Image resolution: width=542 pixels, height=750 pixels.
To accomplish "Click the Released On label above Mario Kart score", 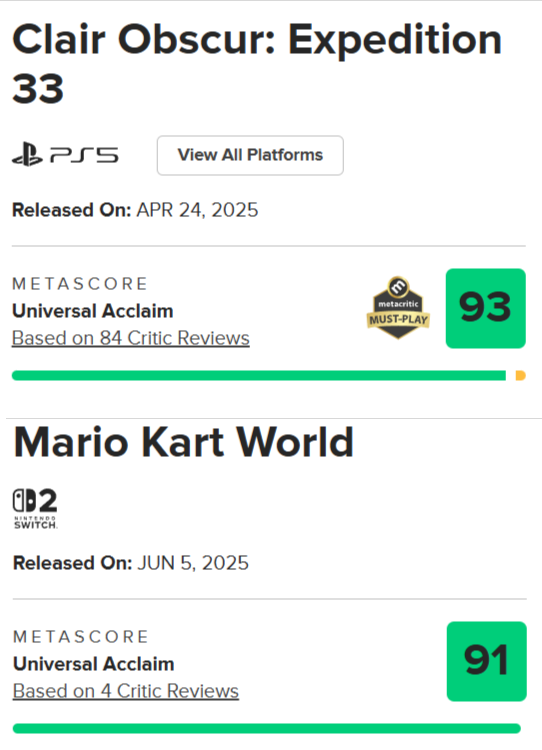I will [x=73, y=563].
